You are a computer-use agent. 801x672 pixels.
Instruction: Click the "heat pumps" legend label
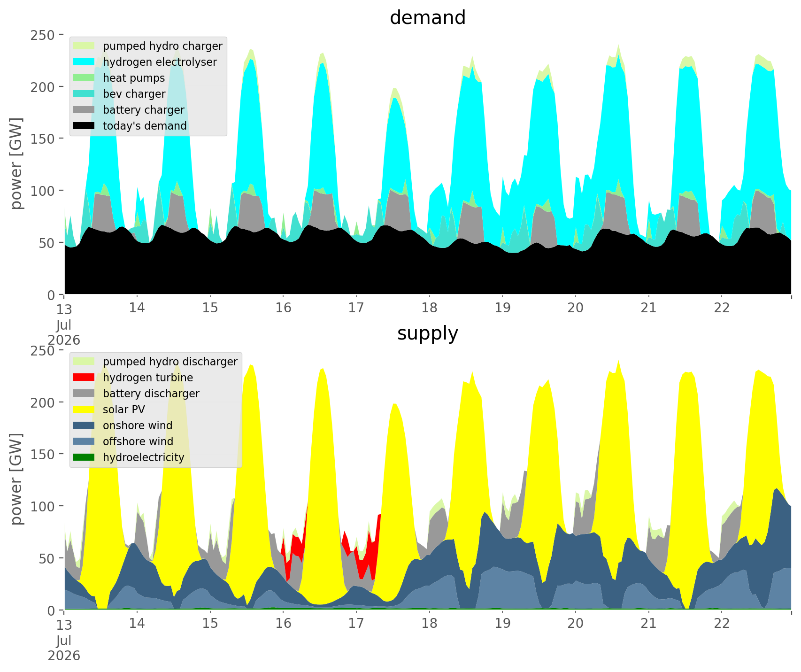pos(134,78)
